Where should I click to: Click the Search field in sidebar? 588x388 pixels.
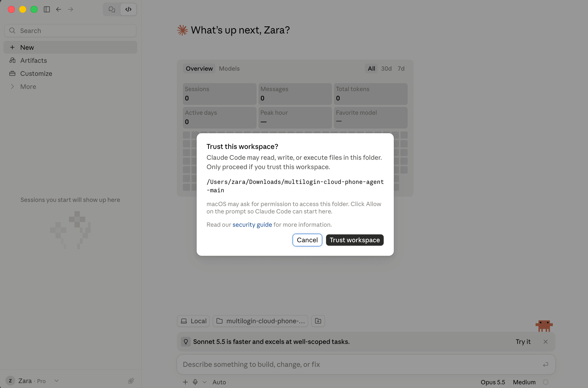coord(70,31)
